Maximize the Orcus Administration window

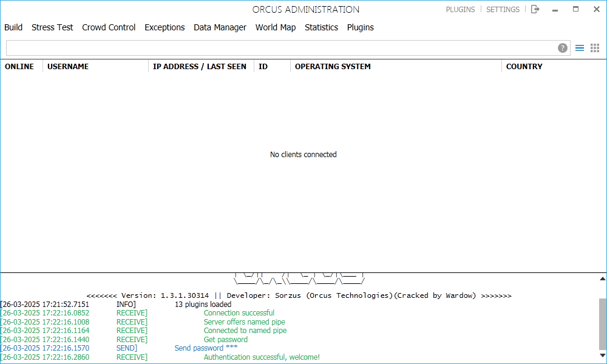coord(575,9)
